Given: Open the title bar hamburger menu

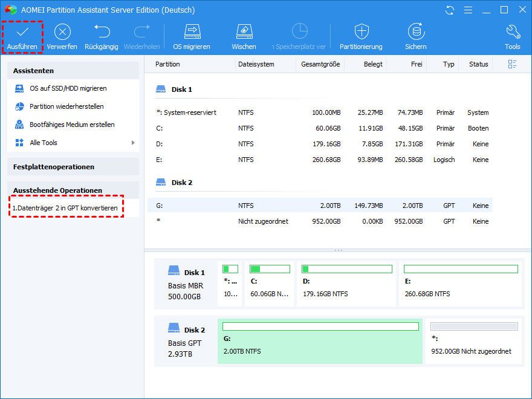Looking at the screenshot, I should click(x=467, y=10).
